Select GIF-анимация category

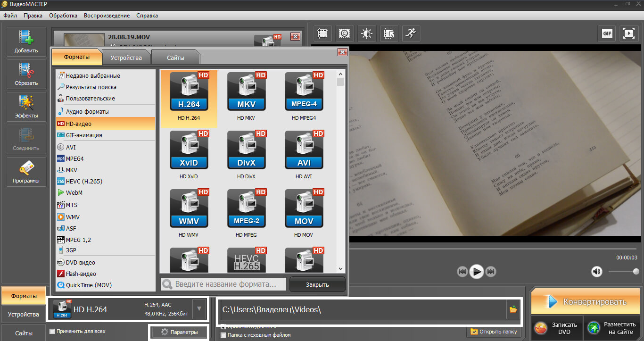tap(106, 135)
